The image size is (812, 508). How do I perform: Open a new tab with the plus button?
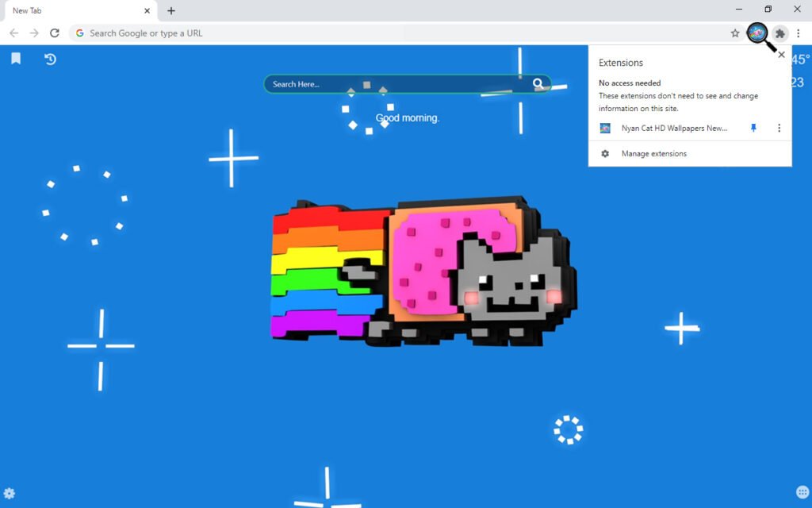point(171,11)
